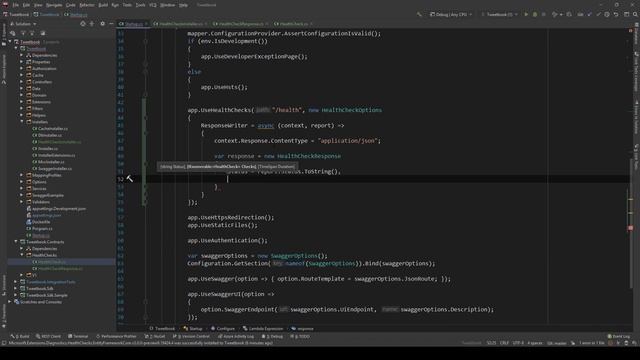The image size is (640, 360).
Task: Collapse the Tweetbook.Contracts project
Action: click(x=16, y=242)
